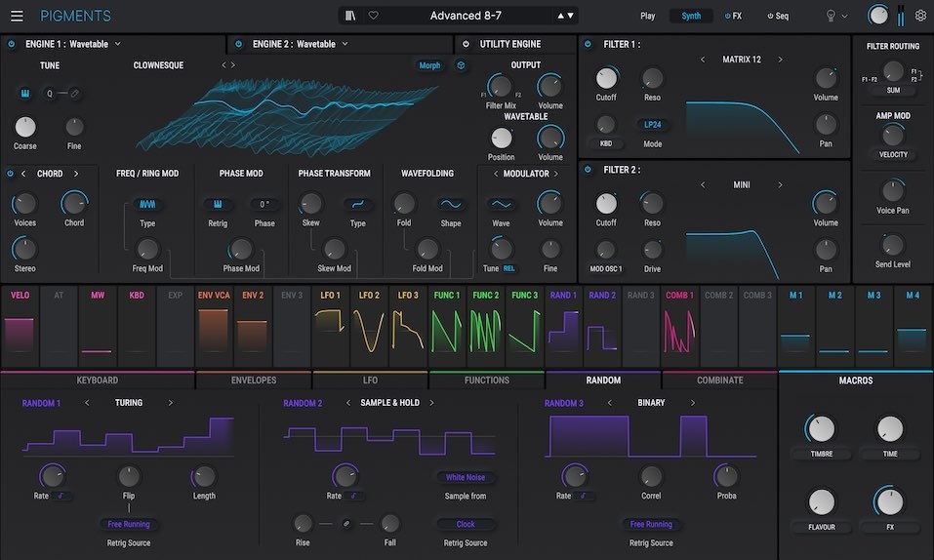Toggle the Morph button
Image resolution: width=934 pixels, height=560 pixels.
[429, 65]
